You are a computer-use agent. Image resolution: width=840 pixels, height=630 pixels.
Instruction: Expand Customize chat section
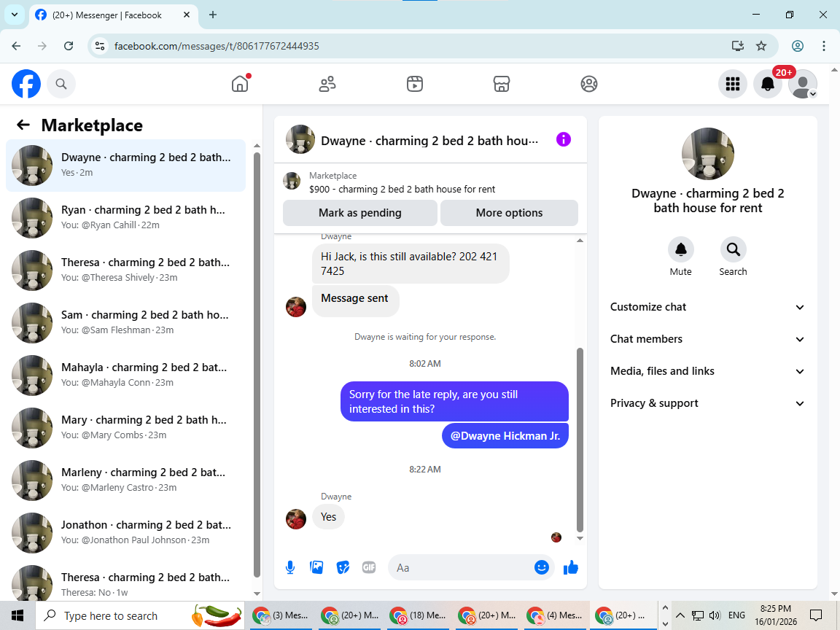pos(707,307)
